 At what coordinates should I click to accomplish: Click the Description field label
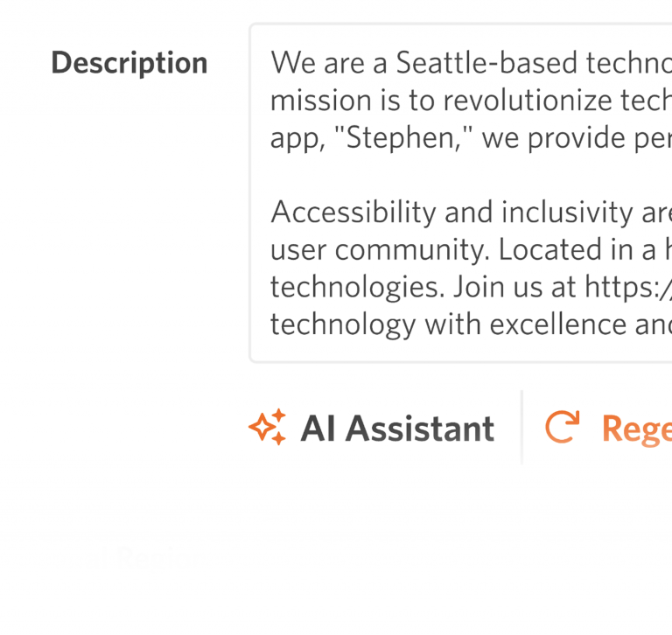click(x=129, y=63)
